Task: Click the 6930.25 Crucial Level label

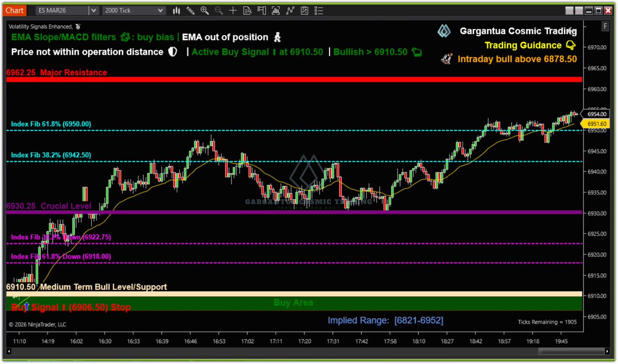Action: point(48,206)
